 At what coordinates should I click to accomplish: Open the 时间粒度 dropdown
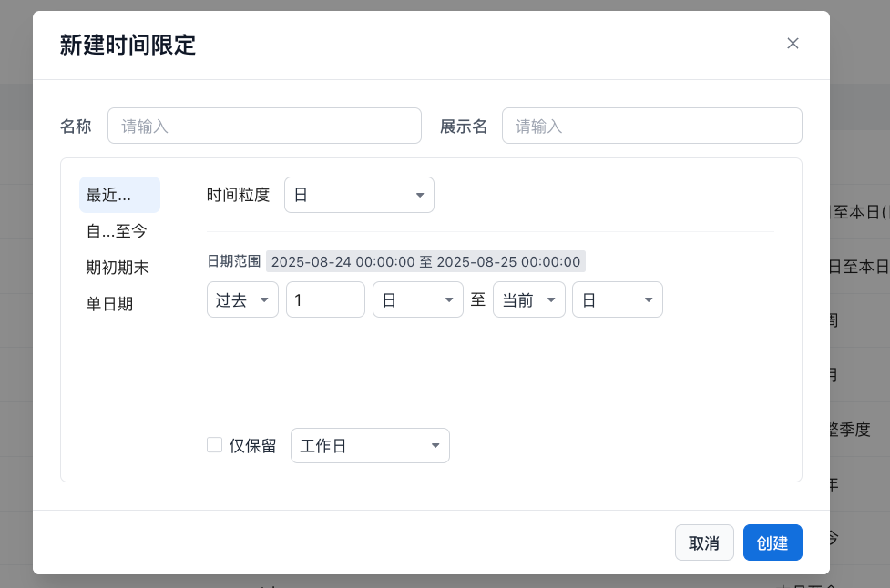coord(359,195)
